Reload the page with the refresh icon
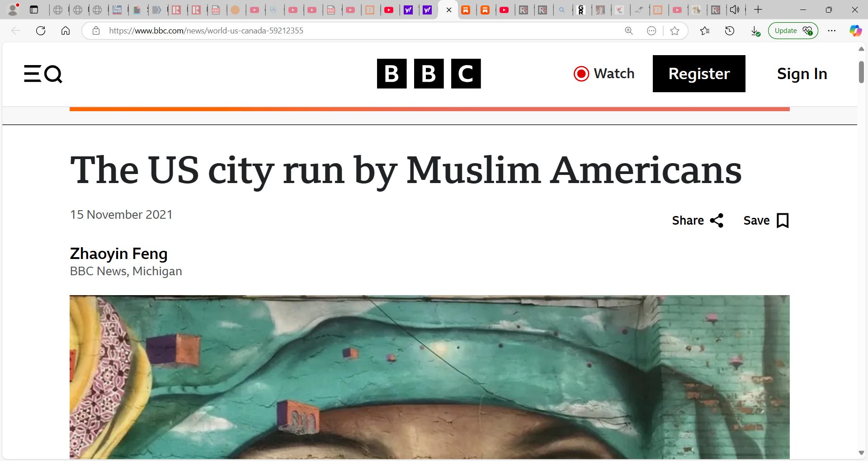This screenshot has width=868, height=461. tap(41, 31)
